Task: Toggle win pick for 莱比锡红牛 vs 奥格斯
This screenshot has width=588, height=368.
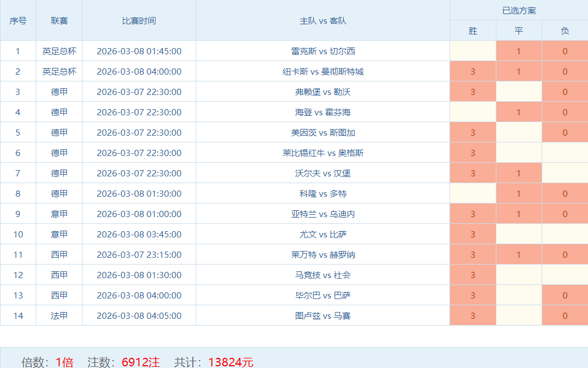Action: [x=473, y=153]
